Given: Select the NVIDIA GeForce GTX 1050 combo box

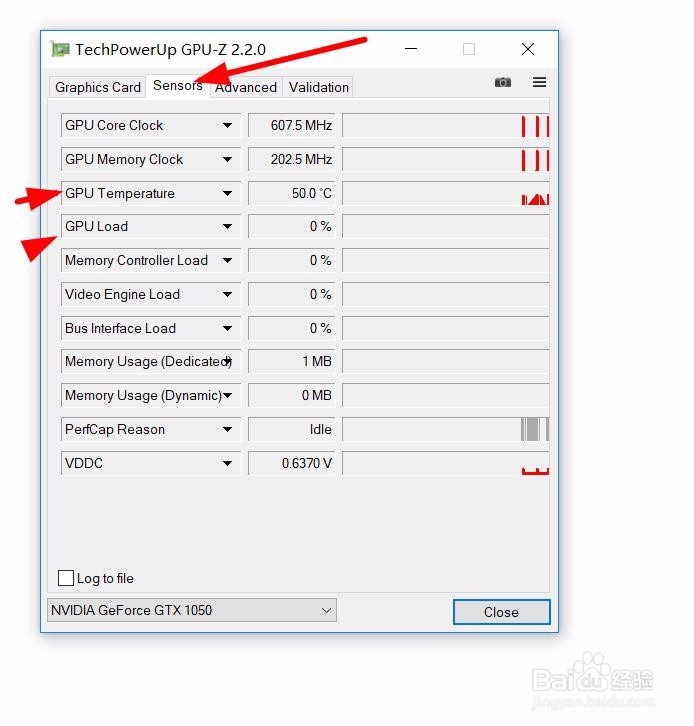Looking at the screenshot, I should pyautogui.click(x=192, y=610).
